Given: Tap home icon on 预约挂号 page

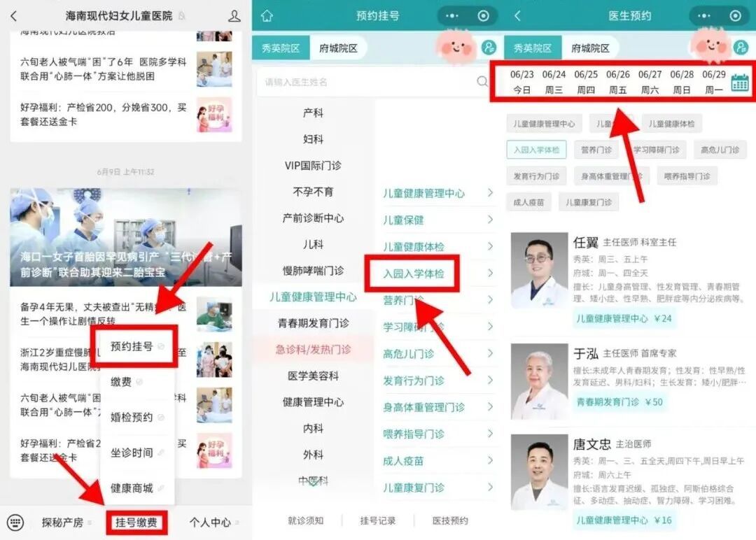Looking at the screenshot, I should [x=267, y=16].
